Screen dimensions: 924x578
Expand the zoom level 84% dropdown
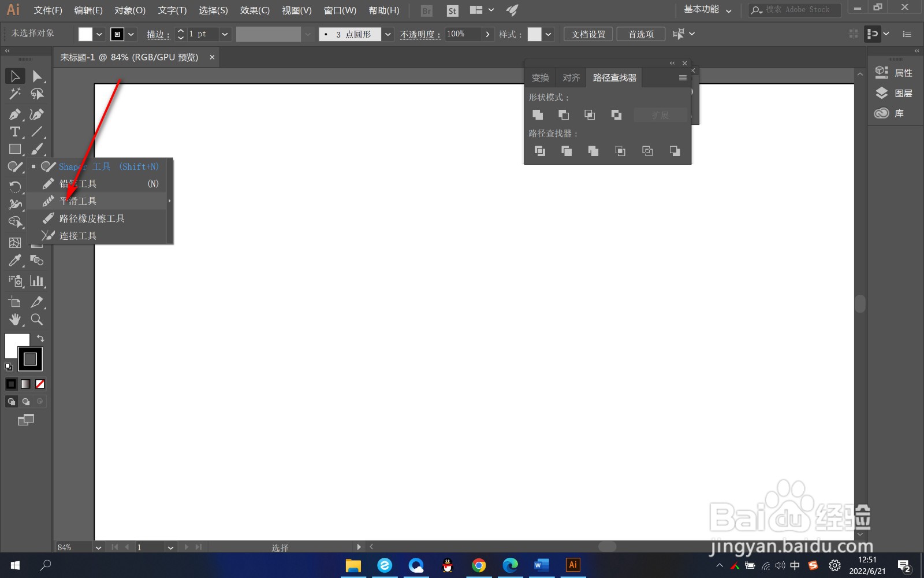pyautogui.click(x=98, y=547)
